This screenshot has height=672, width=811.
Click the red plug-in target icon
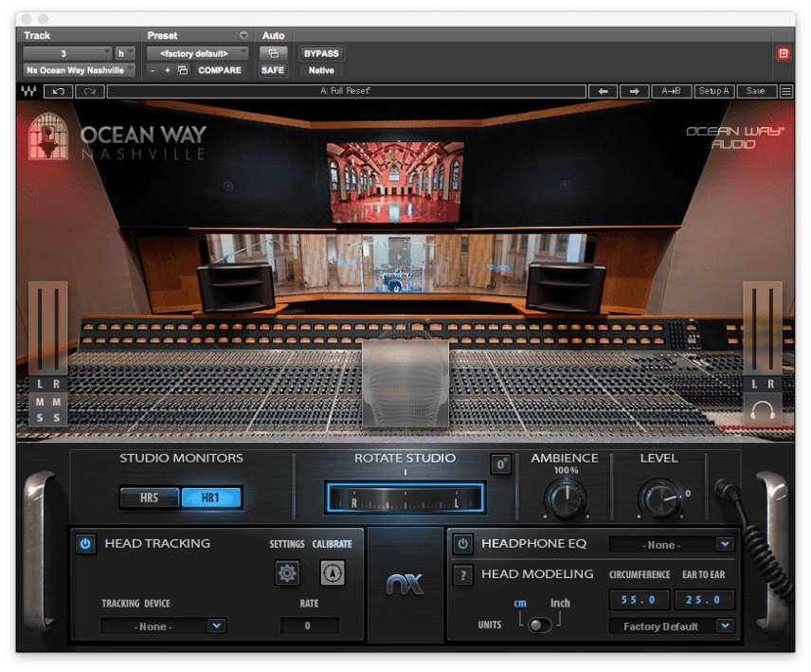[x=784, y=54]
